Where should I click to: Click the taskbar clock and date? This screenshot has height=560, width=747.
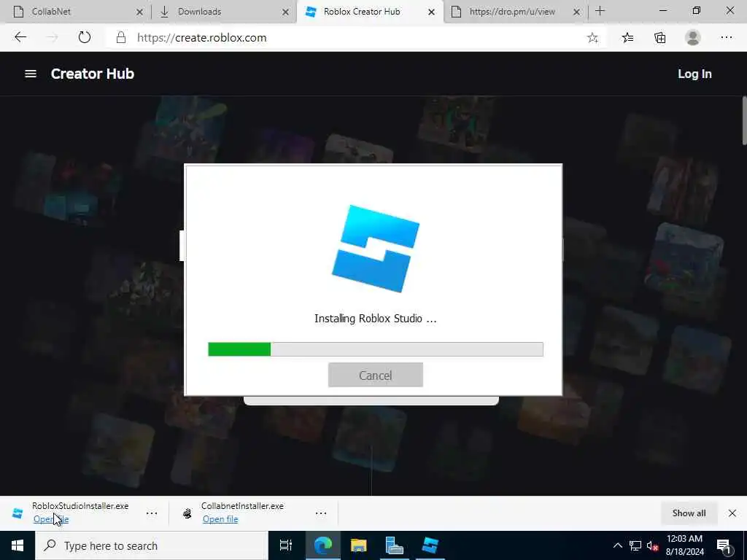[684, 545]
